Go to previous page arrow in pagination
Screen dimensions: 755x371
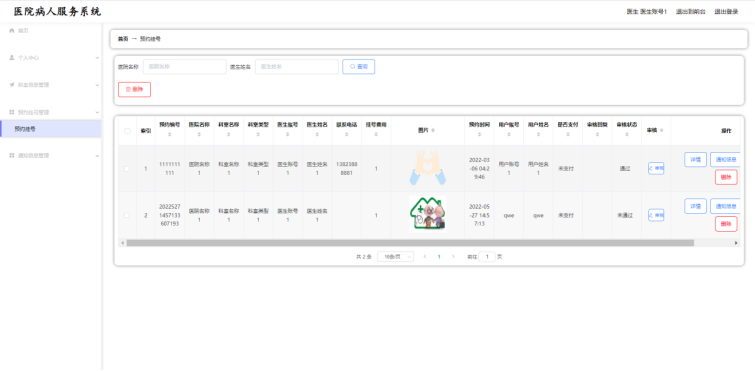[425, 256]
